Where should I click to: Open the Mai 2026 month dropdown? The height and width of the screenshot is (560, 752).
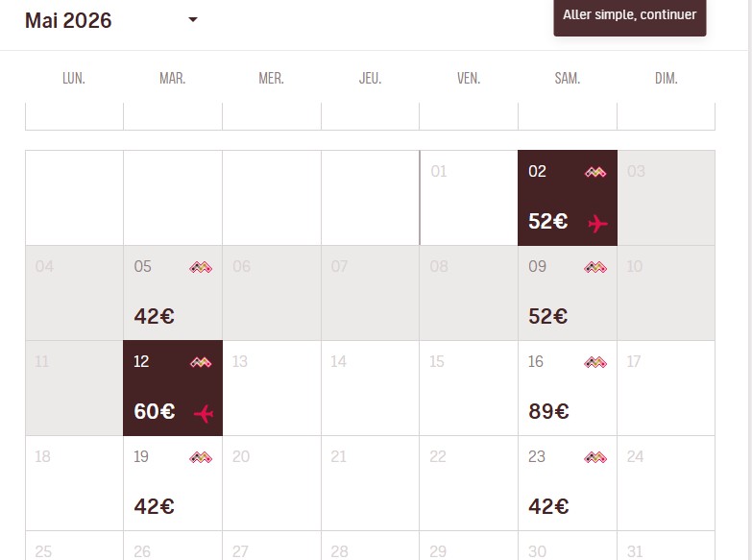pyautogui.click(x=193, y=20)
